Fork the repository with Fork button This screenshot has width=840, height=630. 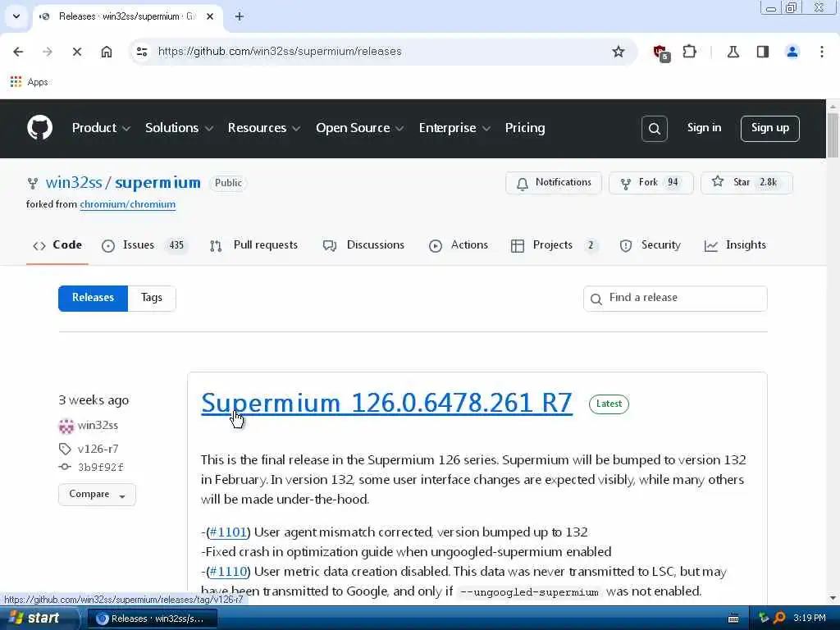(651, 183)
